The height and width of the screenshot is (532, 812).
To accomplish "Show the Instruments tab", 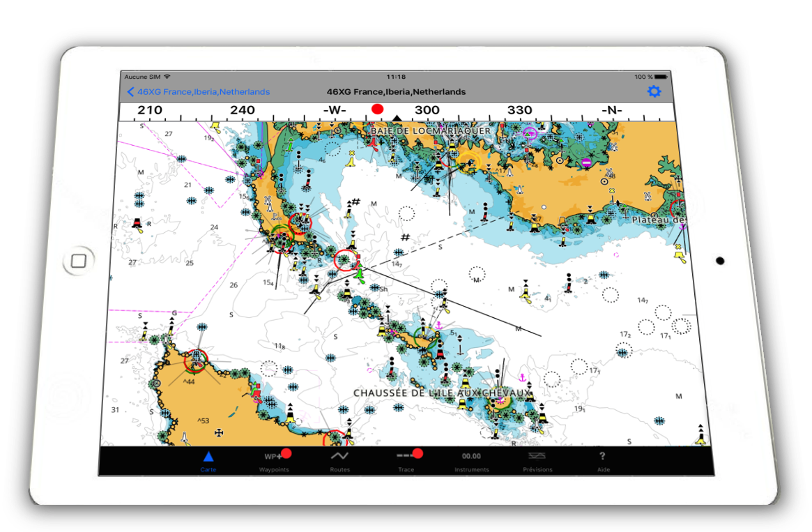I will 471,460.
